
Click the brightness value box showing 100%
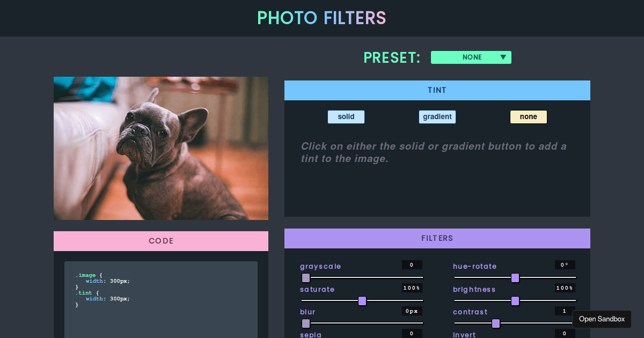(x=565, y=288)
